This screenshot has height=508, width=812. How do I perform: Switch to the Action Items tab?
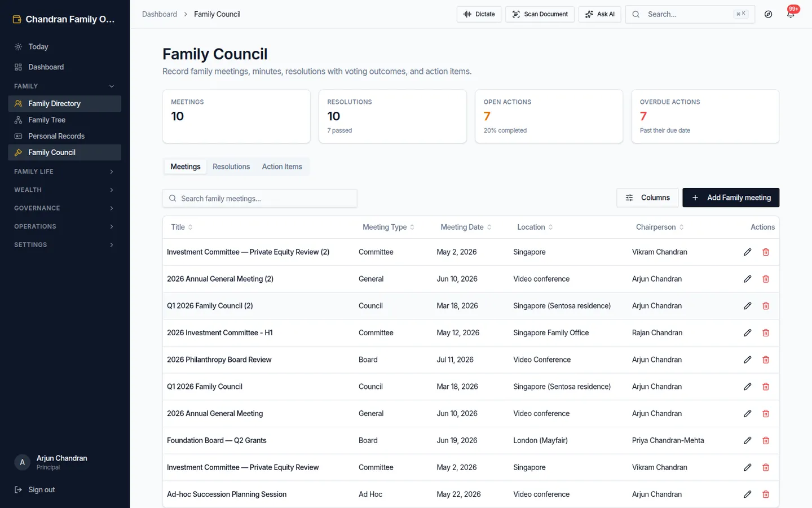coord(282,167)
